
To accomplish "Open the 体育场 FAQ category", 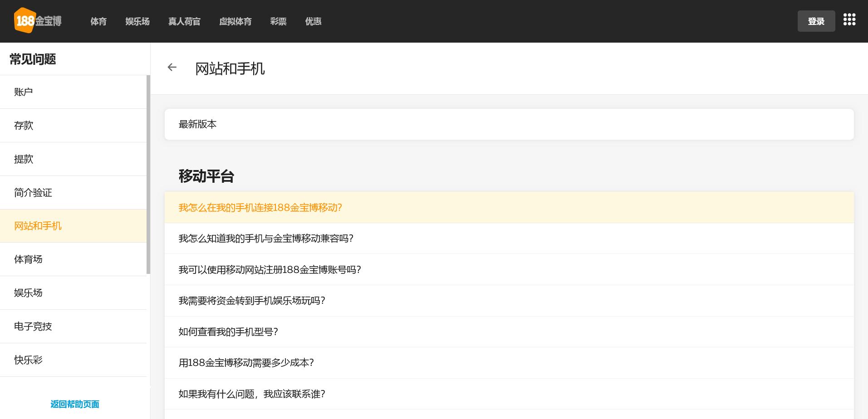I will [x=73, y=259].
